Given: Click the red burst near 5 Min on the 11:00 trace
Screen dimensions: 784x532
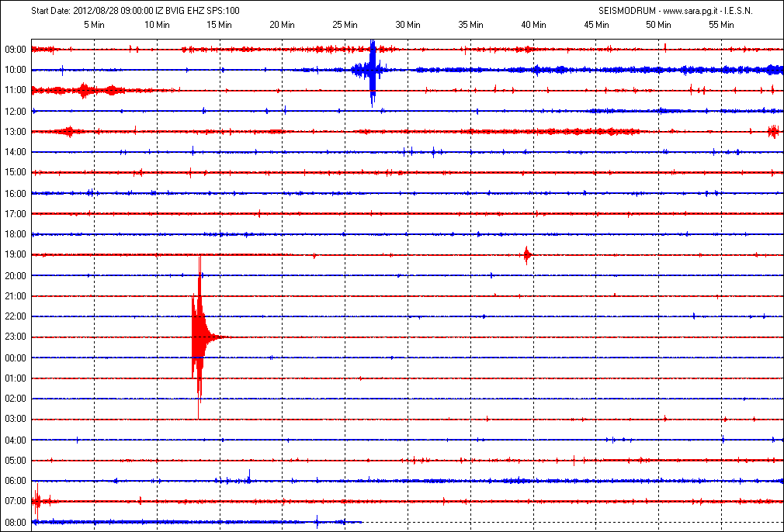Looking at the screenshot, I should pyautogui.click(x=84, y=90).
